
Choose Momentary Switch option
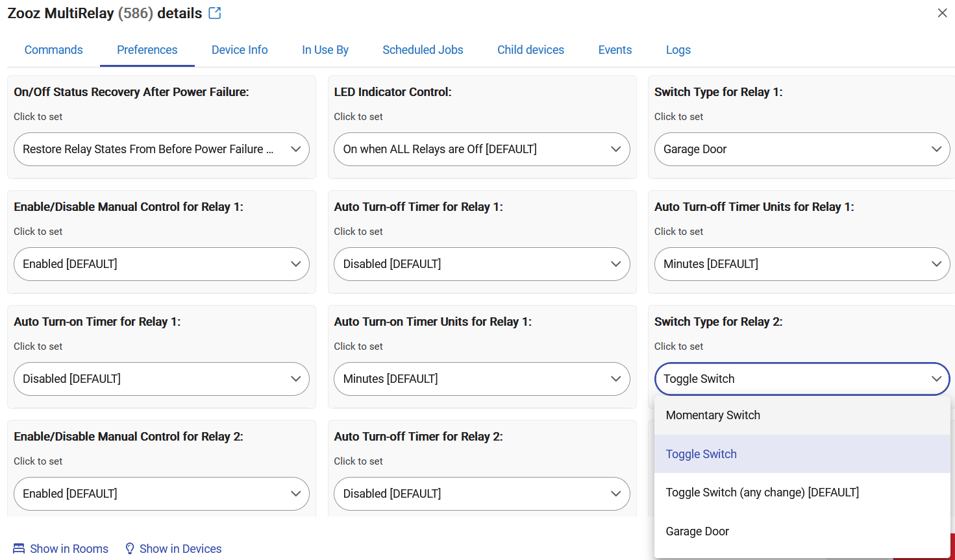802,415
